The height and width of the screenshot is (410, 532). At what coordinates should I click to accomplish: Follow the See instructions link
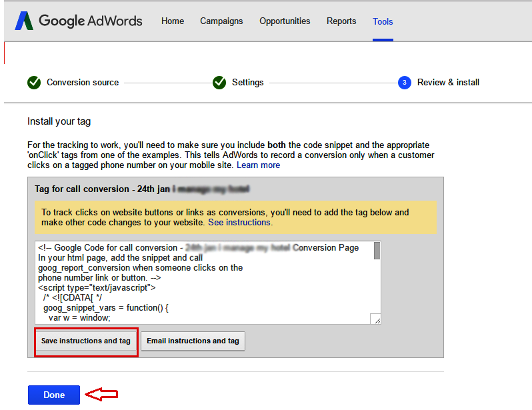(240, 223)
